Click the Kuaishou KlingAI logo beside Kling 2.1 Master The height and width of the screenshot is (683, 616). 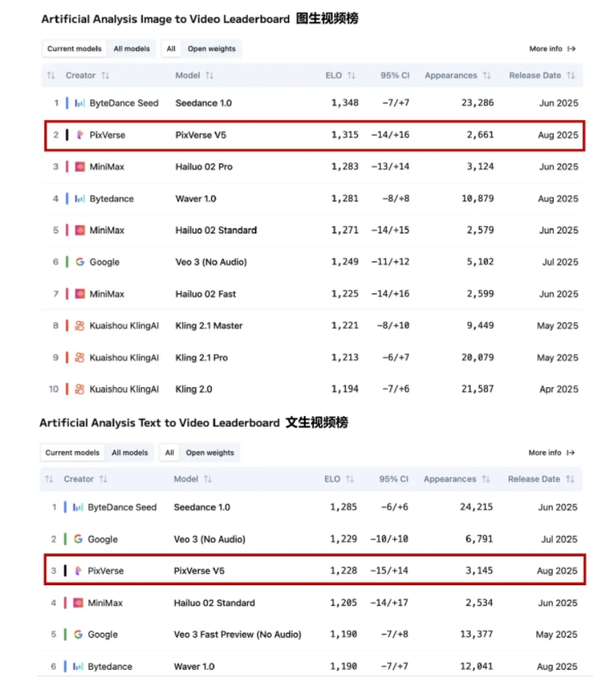point(80,325)
